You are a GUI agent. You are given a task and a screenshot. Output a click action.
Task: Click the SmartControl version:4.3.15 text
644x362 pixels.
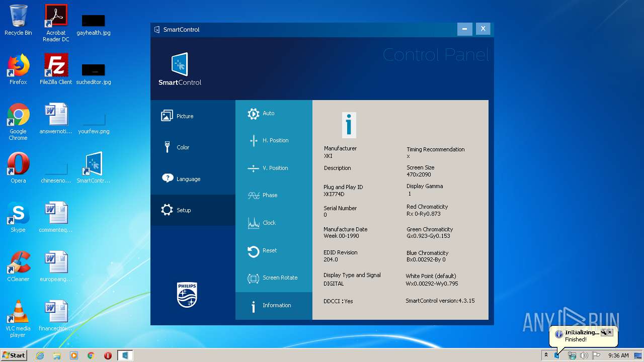[x=440, y=301]
